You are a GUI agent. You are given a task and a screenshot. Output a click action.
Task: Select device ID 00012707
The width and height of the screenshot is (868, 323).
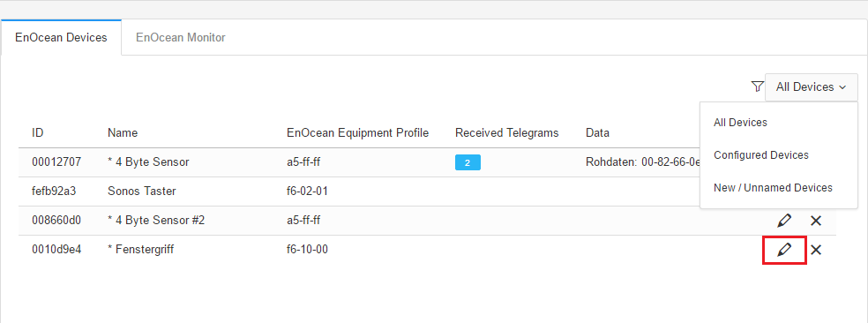point(56,162)
